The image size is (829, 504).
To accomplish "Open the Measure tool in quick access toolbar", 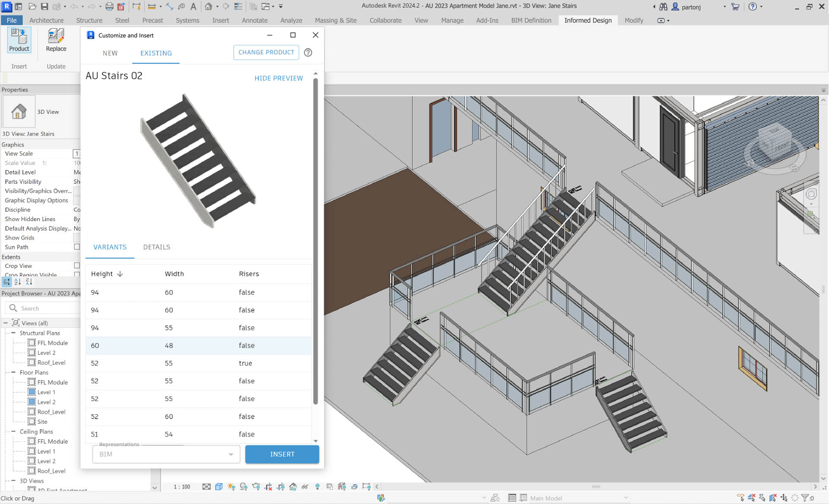I will (170, 6).
